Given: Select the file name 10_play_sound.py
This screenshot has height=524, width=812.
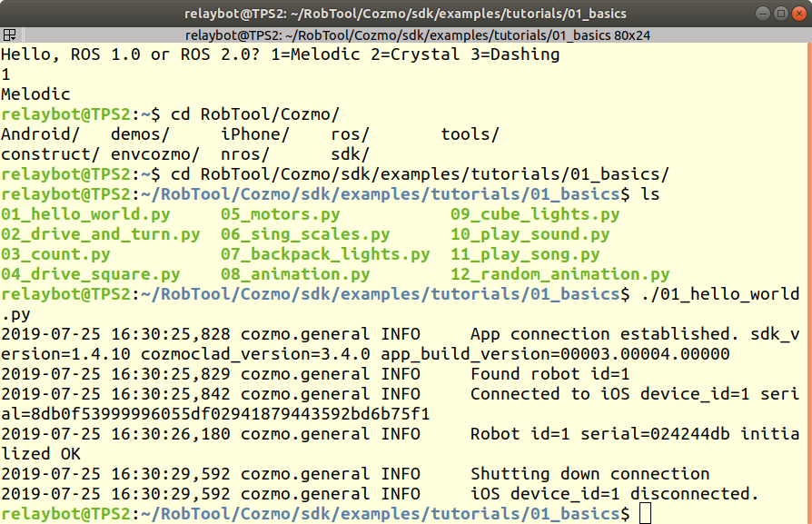Looking at the screenshot, I should [x=530, y=234].
